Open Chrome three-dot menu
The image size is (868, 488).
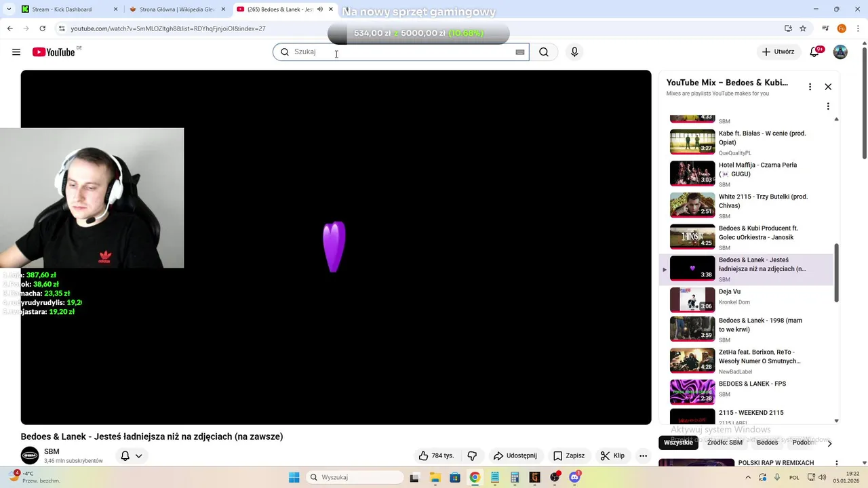(858, 28)
